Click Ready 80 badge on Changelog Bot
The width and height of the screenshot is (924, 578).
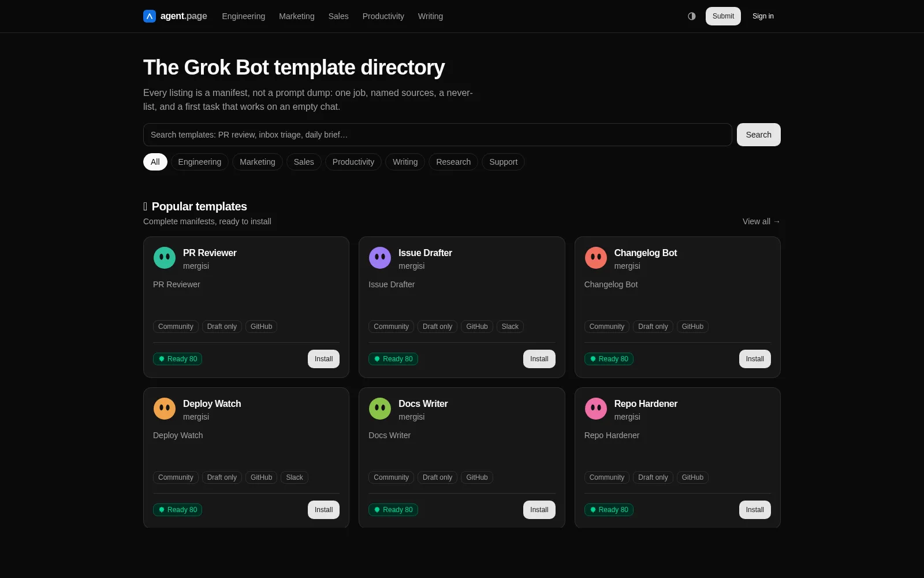point(609,359)
